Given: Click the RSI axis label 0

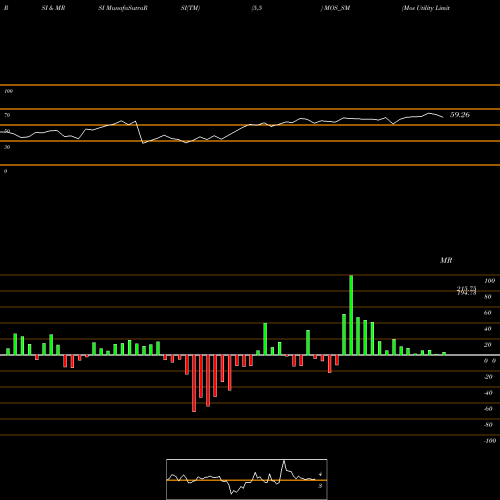Looking at the screenshot, I should tap(5, 171).
